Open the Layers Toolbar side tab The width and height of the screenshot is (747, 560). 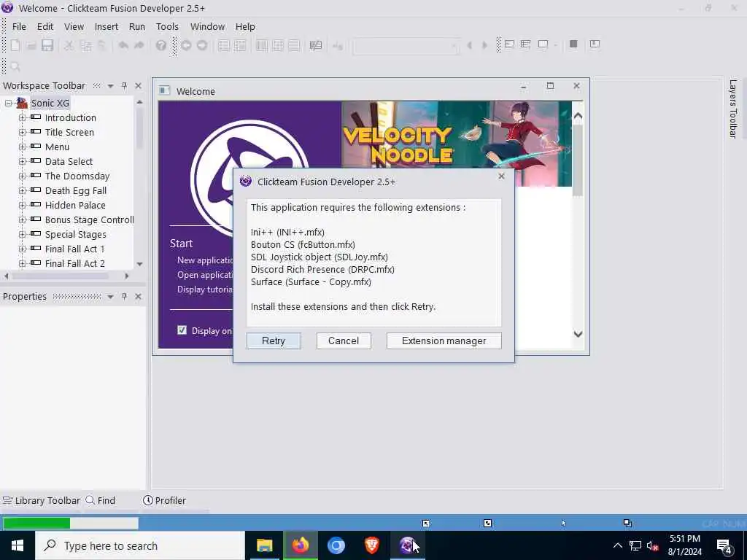[733, 109]
